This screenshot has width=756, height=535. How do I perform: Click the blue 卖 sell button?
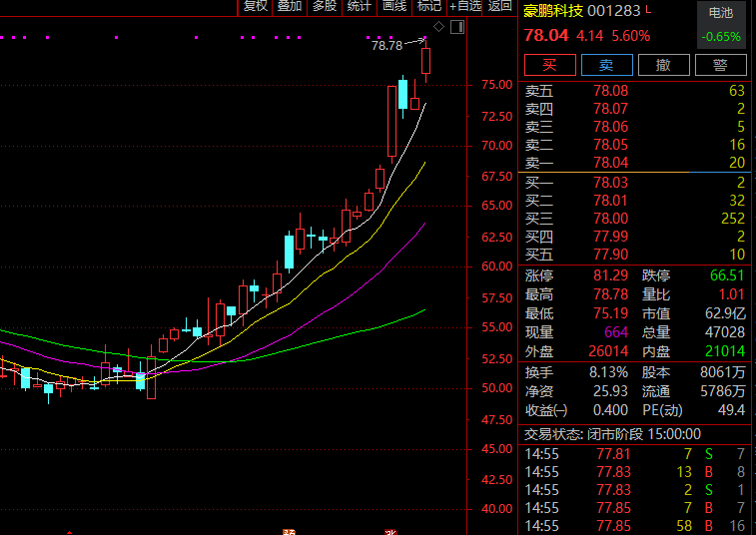click(606, 65)
